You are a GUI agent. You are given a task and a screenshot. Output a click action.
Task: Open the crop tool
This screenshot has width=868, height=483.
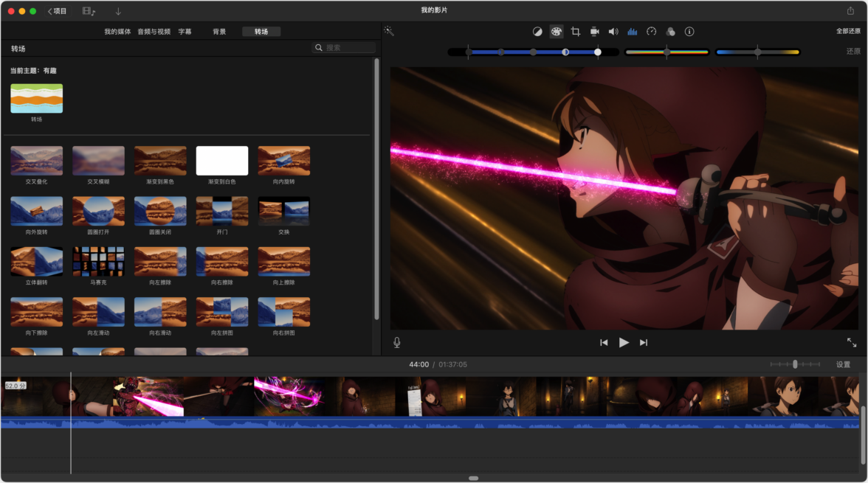tap(575, 32)
